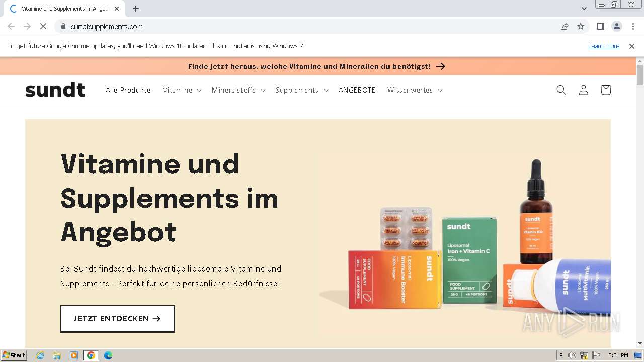Open the Chrome three-dot menu

633,26
